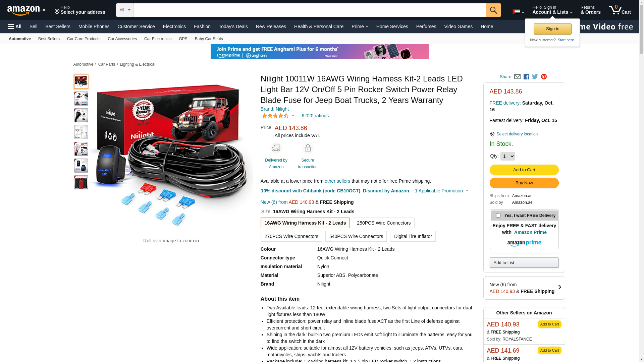Open the search category All dropdown
The width and height of the screenshot is (644, 362).
click(125, 10)
